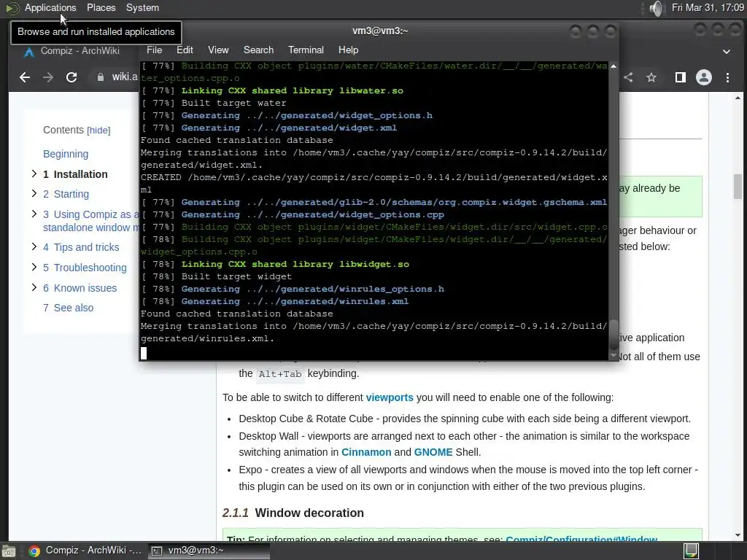Open See also contents link
The height and width of the screenshot is (560, 747).
68,308
